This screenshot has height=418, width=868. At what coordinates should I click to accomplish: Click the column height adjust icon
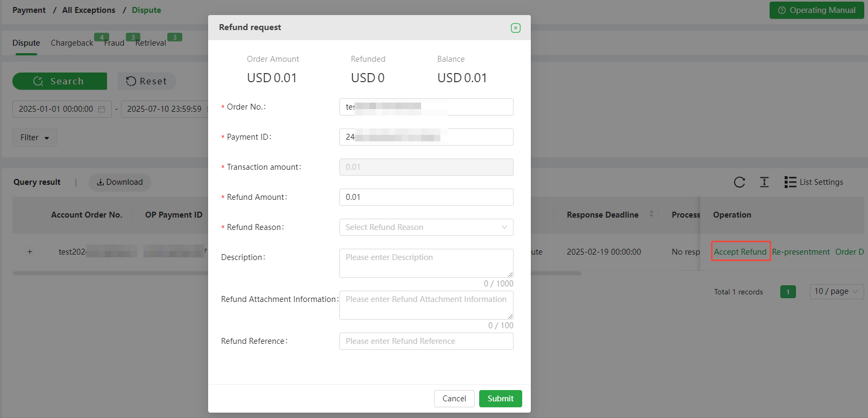(x=764, y=182)
